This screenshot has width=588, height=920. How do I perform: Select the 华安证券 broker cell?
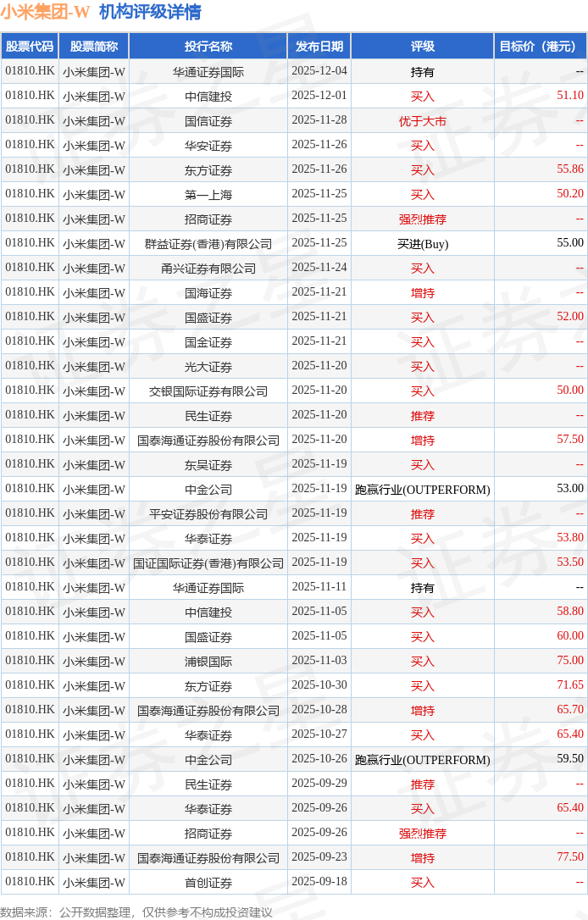click(x=208, y=146)
